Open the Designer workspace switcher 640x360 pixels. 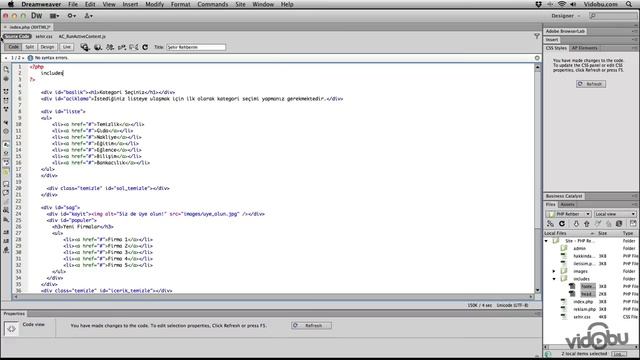point(565,16)
